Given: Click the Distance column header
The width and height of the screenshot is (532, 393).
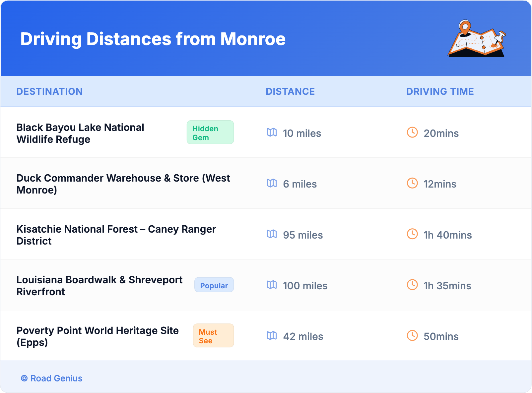Looking at the screenshot, I should coord(290,91).
